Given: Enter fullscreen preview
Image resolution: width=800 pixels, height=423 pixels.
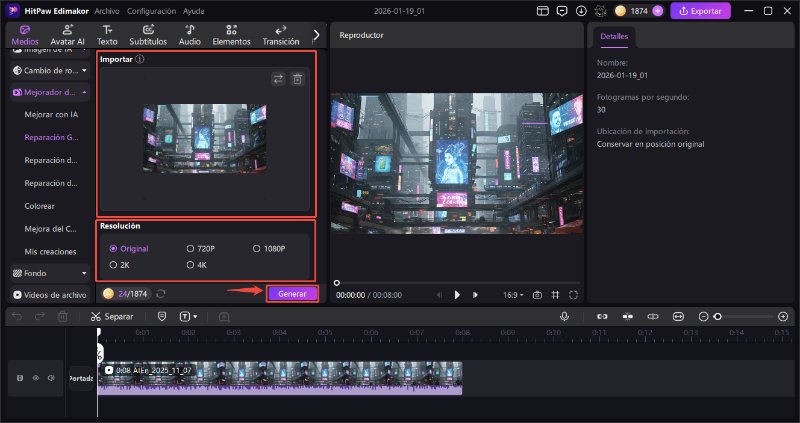Looking at the screenshot, I should tap(573, 295).
